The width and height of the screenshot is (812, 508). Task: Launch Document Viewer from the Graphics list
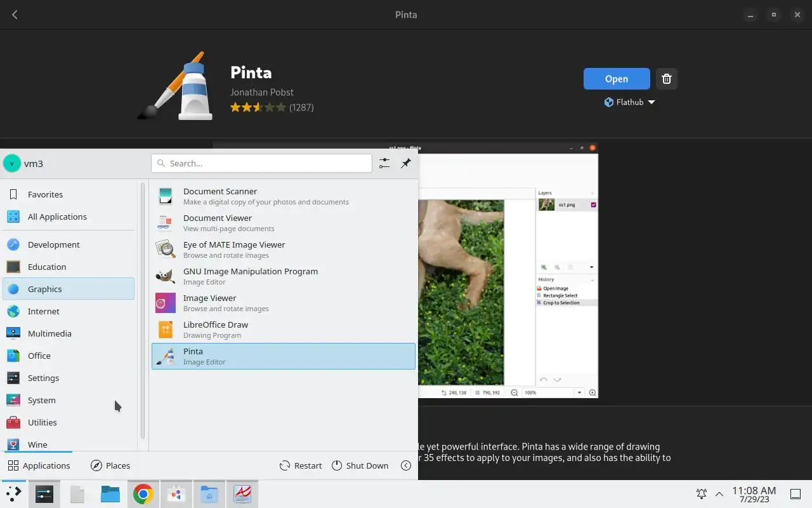[283, 223]
